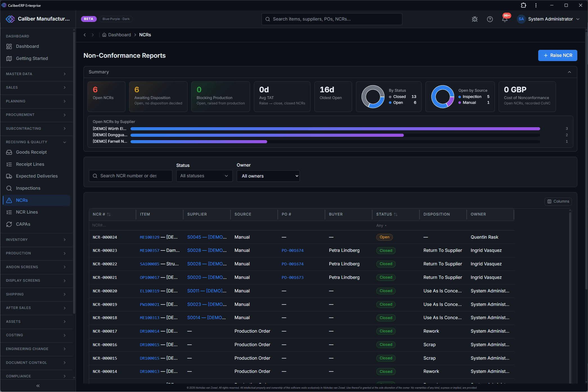The width and height of the screenshot is (588, 392).
Task: Click the Dashboard grid icon
Action: point(9,46)
